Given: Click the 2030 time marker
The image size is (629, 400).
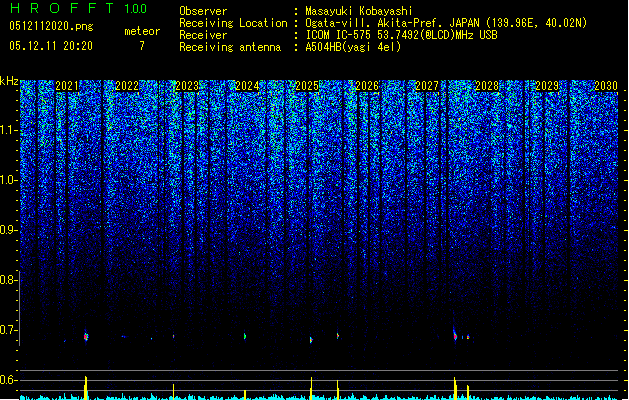Looking at the screenshot, I should coord(606,86).
